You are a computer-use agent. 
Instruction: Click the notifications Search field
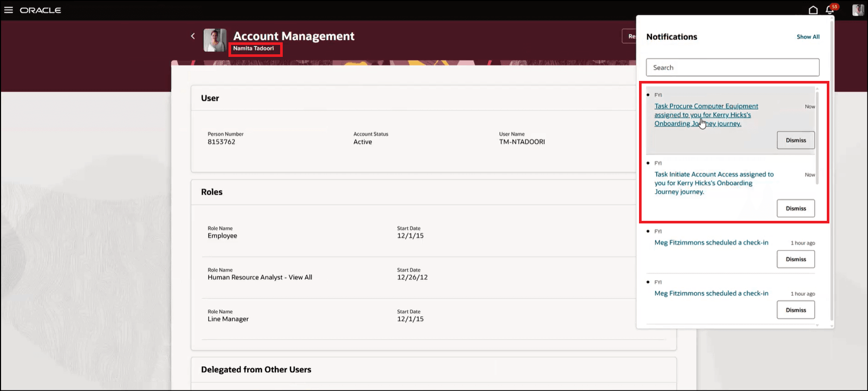pyautogui.click(x=732, y=67)
